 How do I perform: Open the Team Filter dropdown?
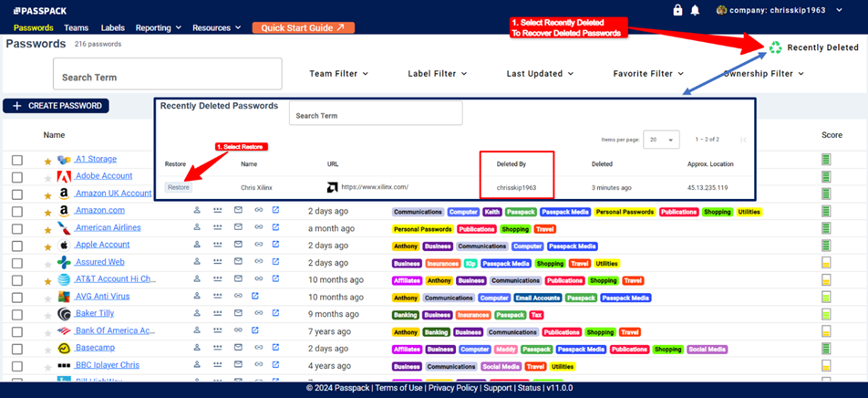click(339, 73)
